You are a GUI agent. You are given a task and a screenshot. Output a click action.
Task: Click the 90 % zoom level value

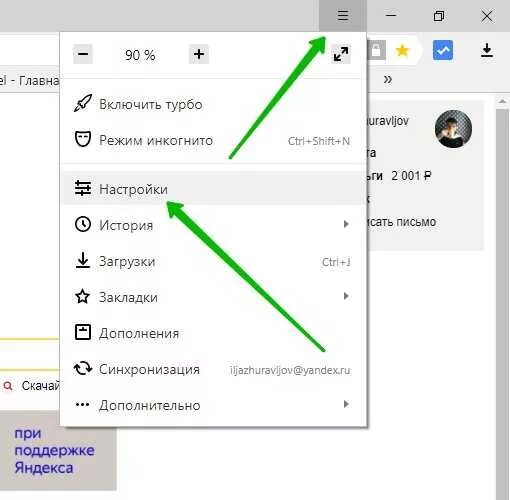140,55
